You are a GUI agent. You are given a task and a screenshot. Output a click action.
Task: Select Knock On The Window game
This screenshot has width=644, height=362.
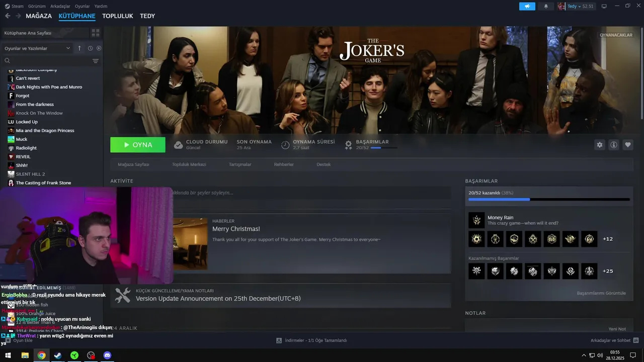[x=39, y=113]
